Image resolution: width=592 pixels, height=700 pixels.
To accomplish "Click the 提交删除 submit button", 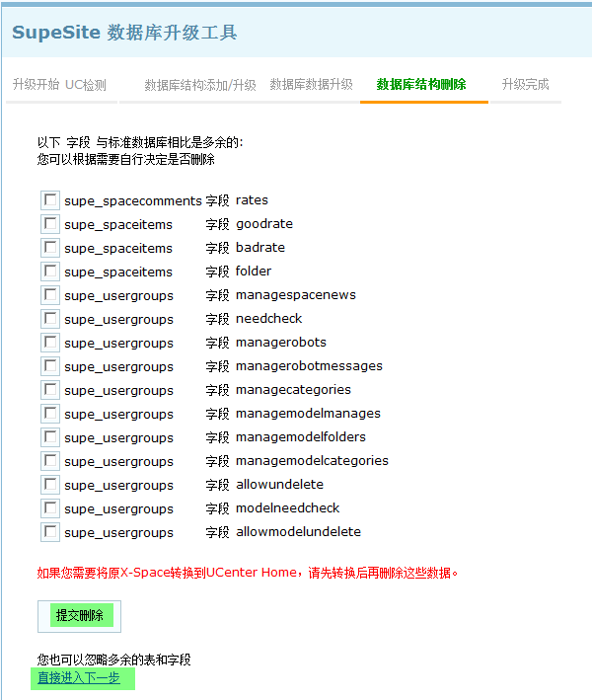I will [80, 616].
